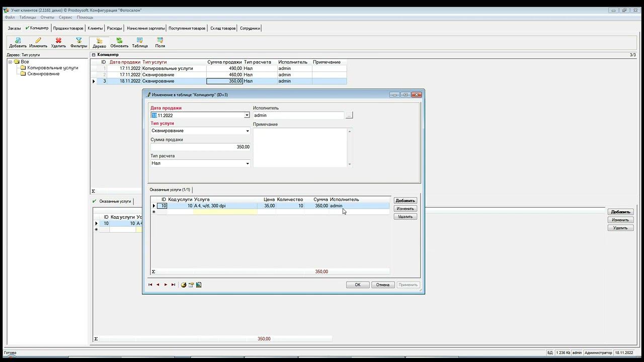The height and width of the screenshot is (362, 644).
Task: Click the ellipsis button next to Исполнитель
Action: (349, 115)
